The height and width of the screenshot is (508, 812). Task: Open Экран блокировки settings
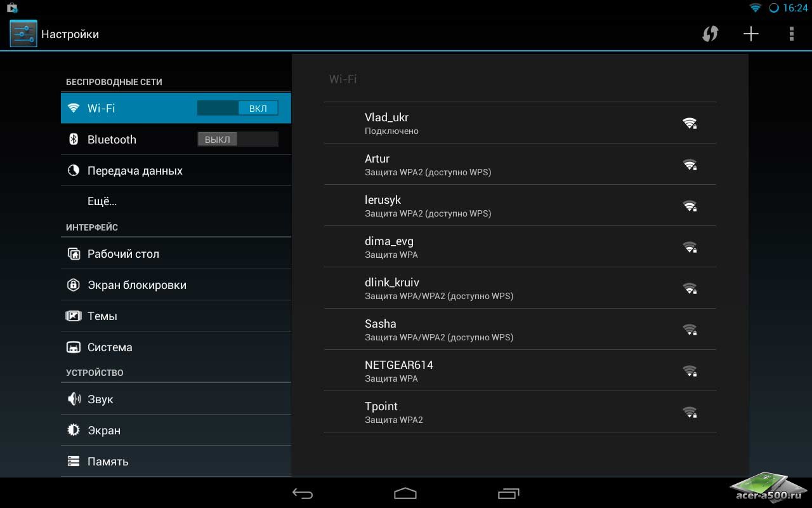(x=176, y=284)
